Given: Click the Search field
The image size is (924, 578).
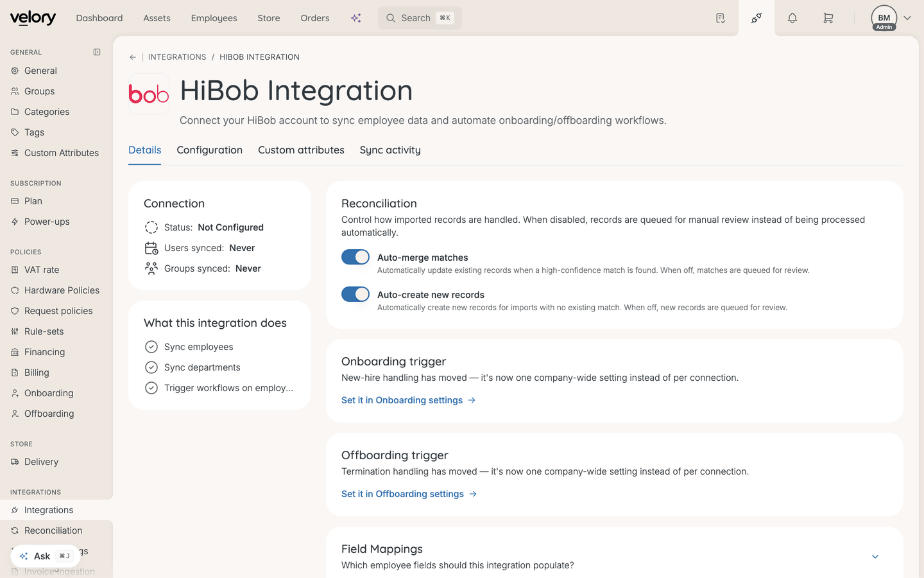Looking at the screenshot, I should pyautogui.click(x=420, y=18).
